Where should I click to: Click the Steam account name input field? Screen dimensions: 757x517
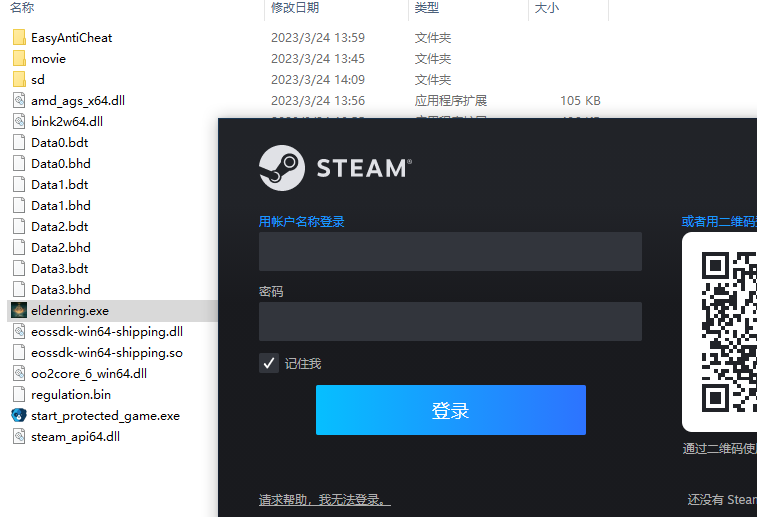[x=450, y=252]
